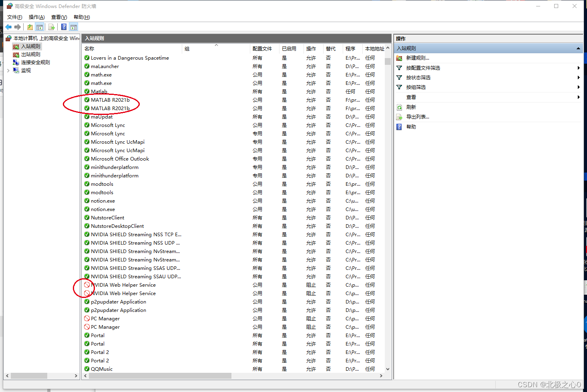Click the blue Help question mark toolbar icon

pyautogui.click(x=64, y=27)
